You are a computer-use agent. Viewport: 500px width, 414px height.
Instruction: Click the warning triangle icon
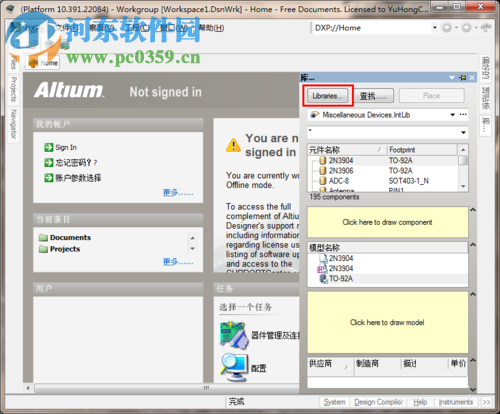[x=233, y=145]
